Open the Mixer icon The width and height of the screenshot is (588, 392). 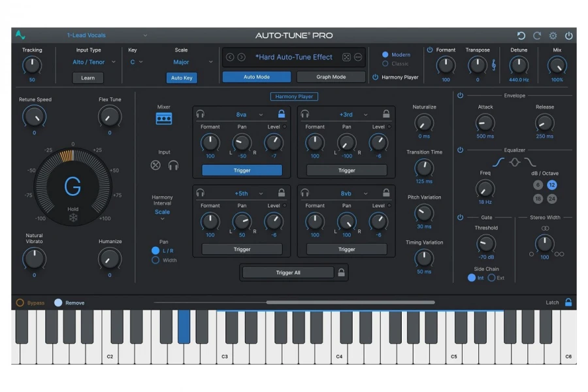[164, 118]
